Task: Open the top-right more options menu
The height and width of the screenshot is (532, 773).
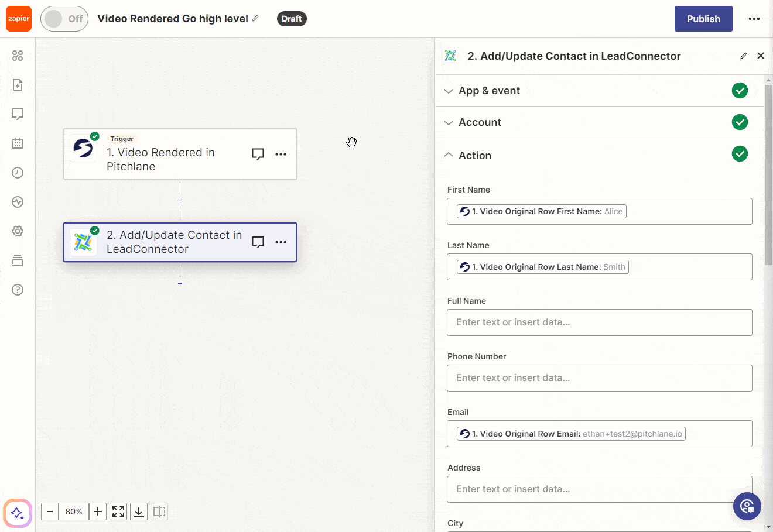Action: click(x=754, y=19)
